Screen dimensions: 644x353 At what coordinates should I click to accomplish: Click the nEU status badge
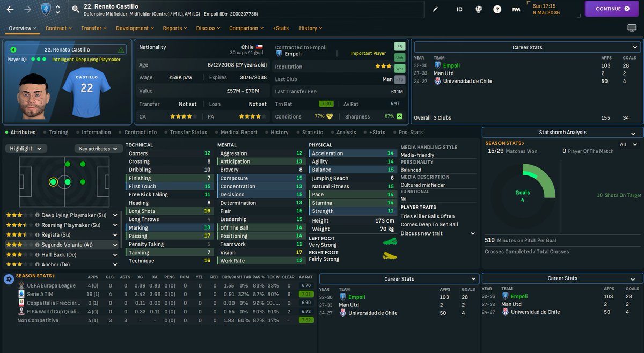(399, 79)
